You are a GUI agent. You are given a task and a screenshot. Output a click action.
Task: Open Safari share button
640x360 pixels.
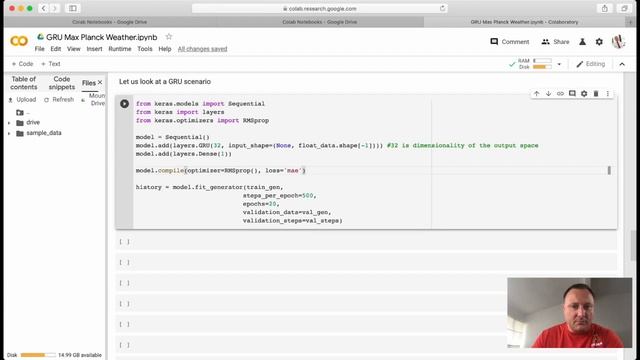(604, 8)
